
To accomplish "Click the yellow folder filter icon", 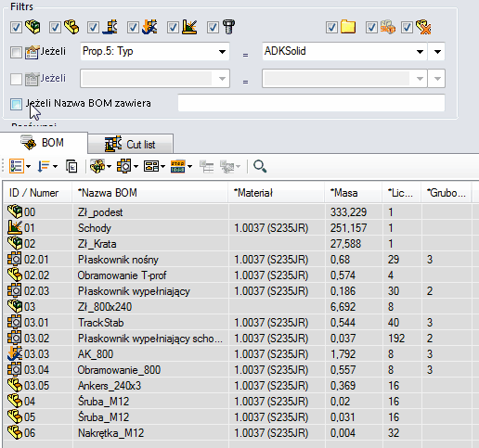I will (x=348, y=27).
